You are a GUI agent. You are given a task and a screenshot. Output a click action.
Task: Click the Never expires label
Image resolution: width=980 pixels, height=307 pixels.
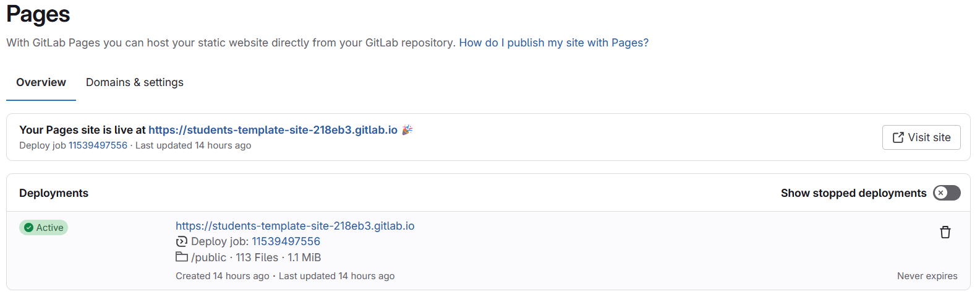(927, 276)
